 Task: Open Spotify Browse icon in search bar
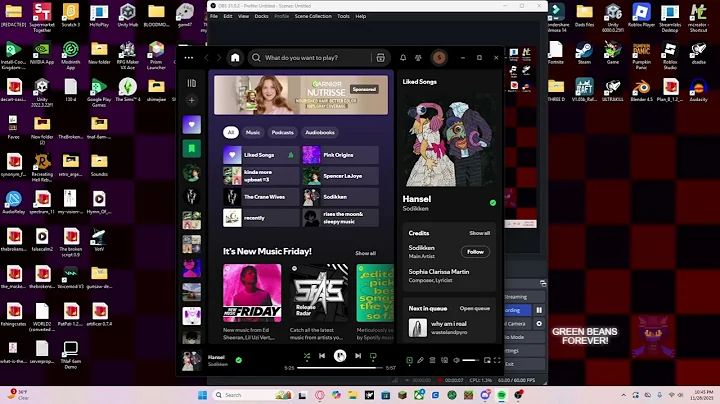click(380, 58)
